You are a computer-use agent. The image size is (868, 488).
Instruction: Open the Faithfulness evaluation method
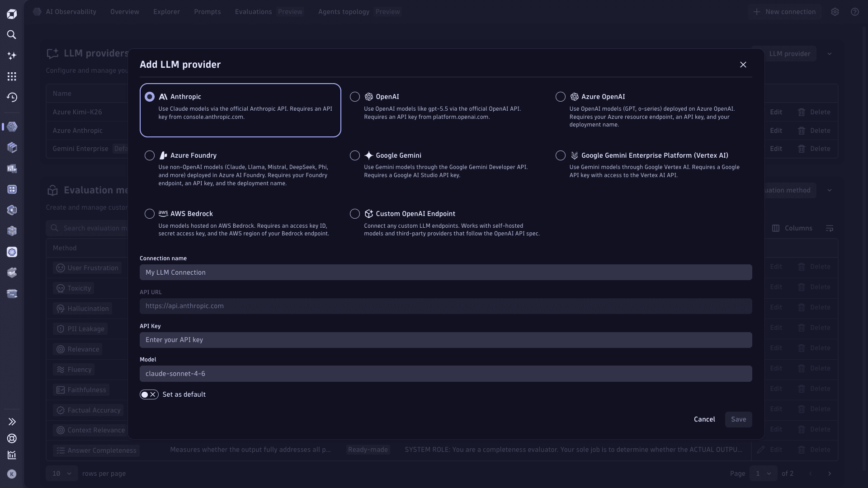pos(81,390)
